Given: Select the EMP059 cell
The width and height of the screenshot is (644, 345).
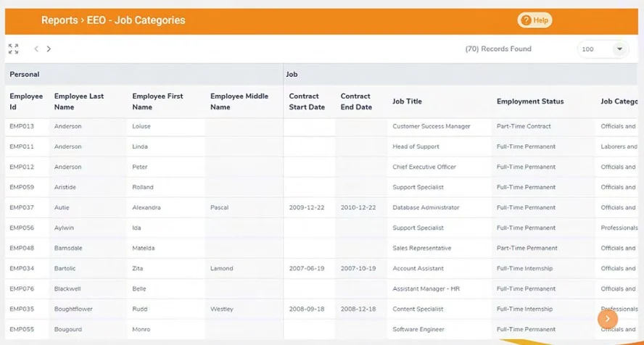Looking at the screenshot, I should [x=22, y=187].
